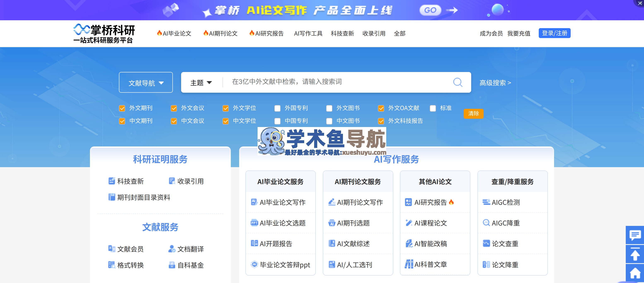Click the 文献会员 icon

(111, 249)
